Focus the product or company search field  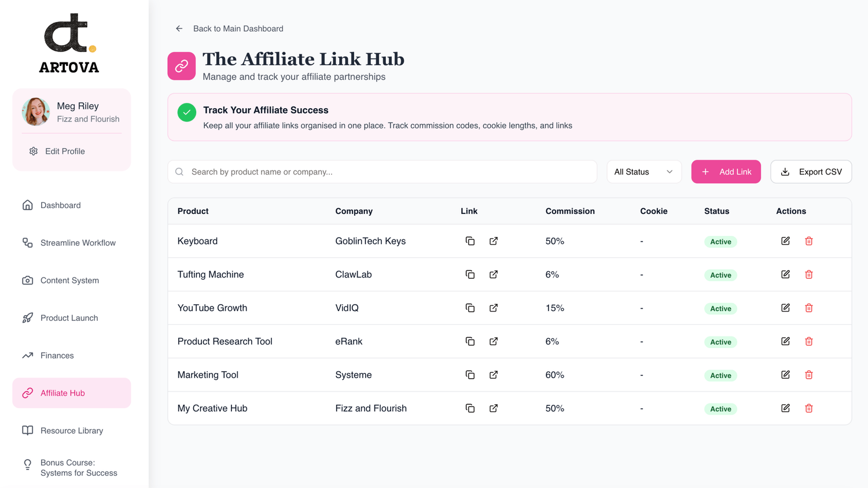[388, 172]
